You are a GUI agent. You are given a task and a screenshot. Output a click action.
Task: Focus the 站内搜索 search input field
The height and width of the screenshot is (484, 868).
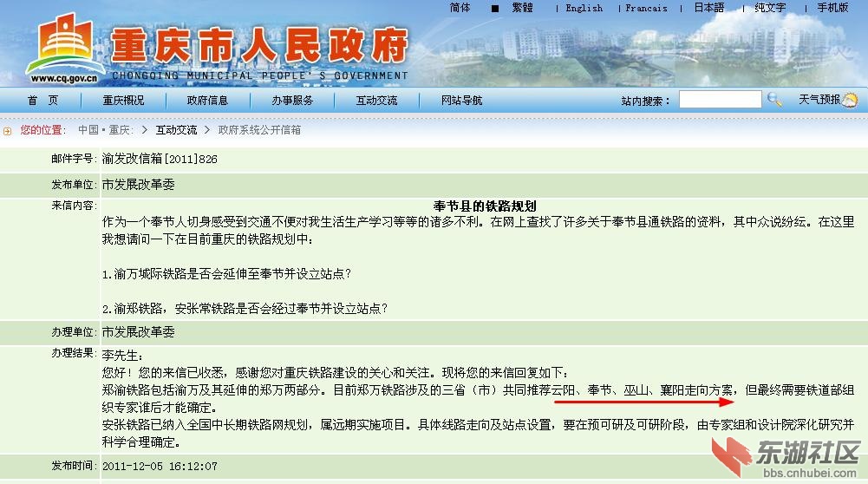coord(721,100)
